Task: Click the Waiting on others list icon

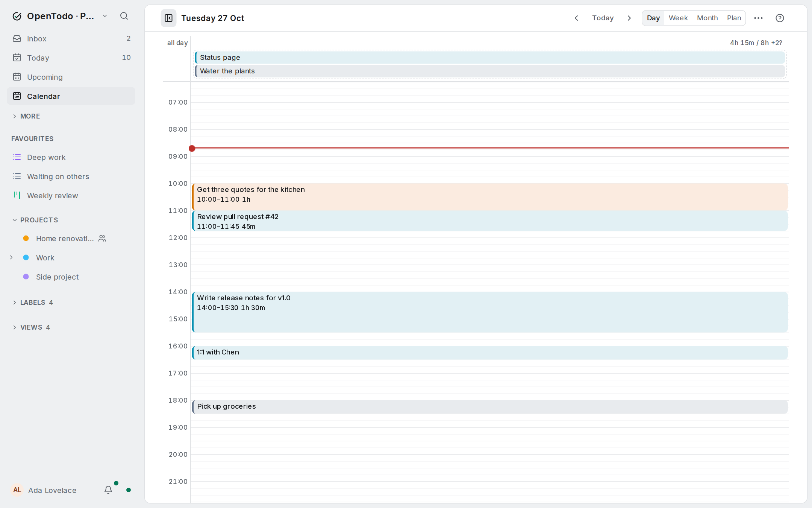Action: tap(17, 176)
